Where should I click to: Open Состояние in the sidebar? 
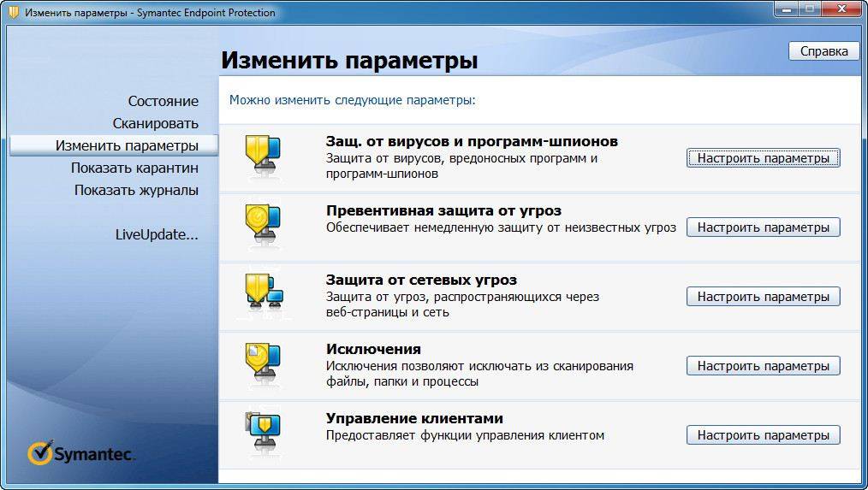tap(163, 101)
